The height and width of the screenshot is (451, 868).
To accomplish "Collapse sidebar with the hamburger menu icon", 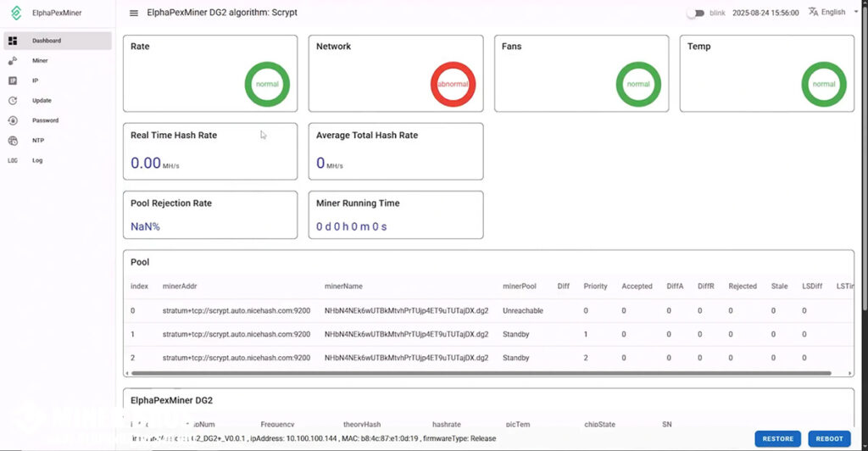I will [134, 13].
